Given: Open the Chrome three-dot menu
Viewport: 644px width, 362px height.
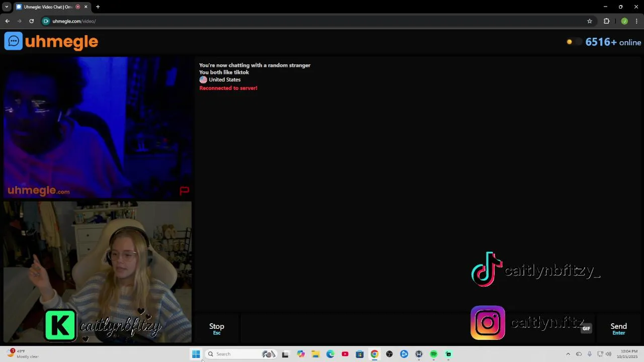Looking at the screenshot, I should tap(637, 21).
